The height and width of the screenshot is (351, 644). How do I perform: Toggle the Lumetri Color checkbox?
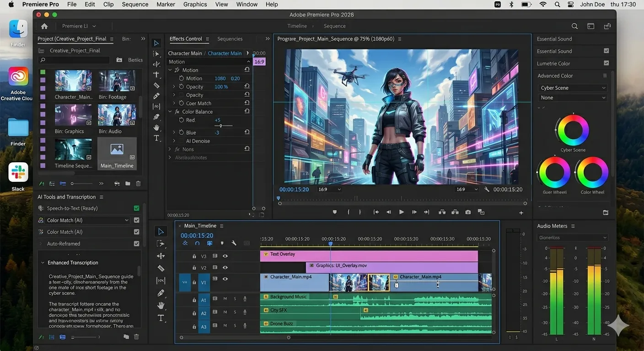606,63
